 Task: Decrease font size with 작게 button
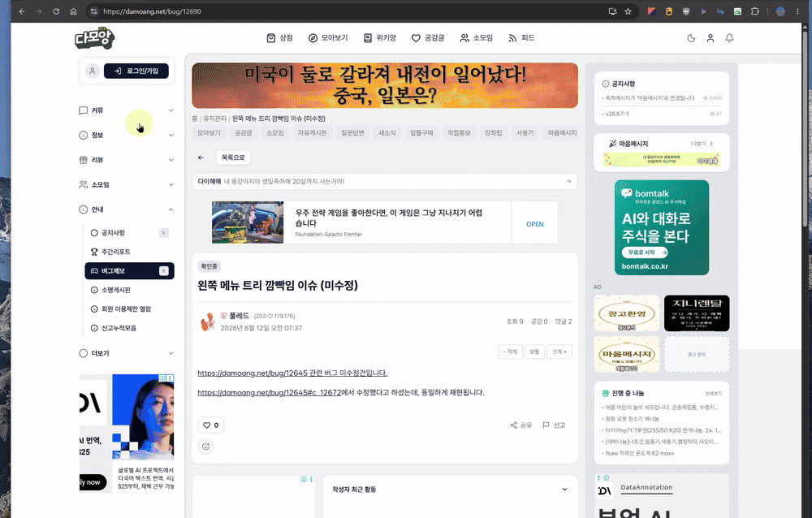[510, 352]
